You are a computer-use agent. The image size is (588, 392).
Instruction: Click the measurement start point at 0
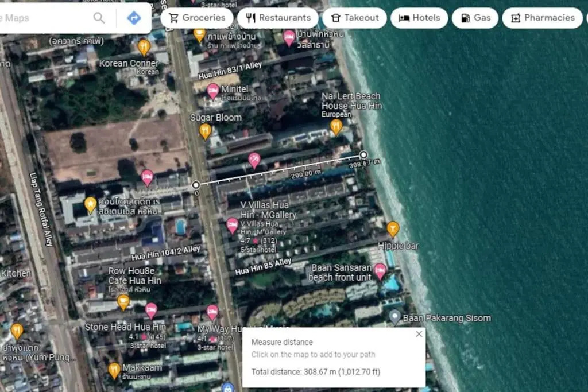click(x=196, y=185)
